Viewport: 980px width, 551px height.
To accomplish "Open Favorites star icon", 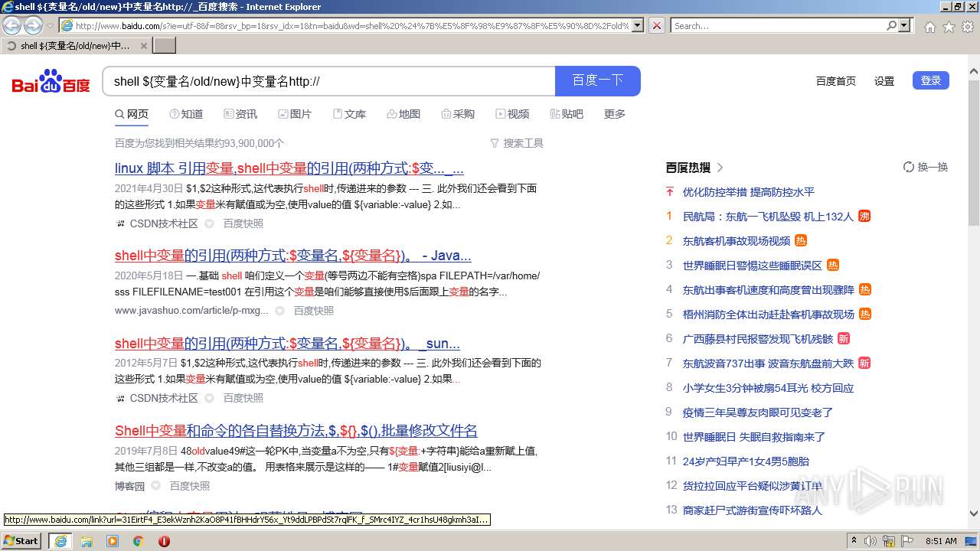I will 949,27.
